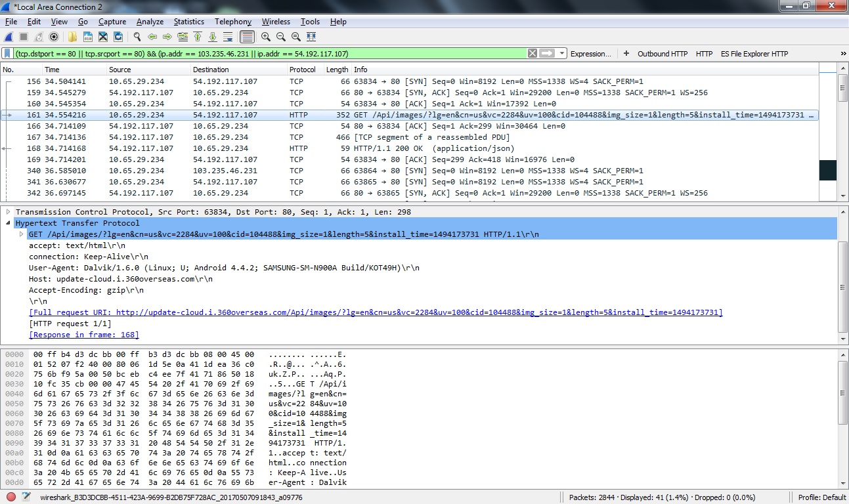Open the display filter history dropdown
This screenshot has height=504, width=849.
(x=563, y=54)
